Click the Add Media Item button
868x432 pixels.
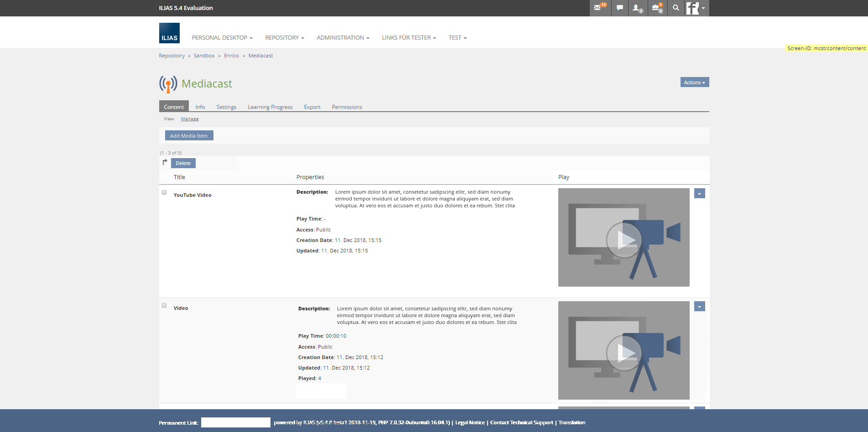[x=189, y=136]
